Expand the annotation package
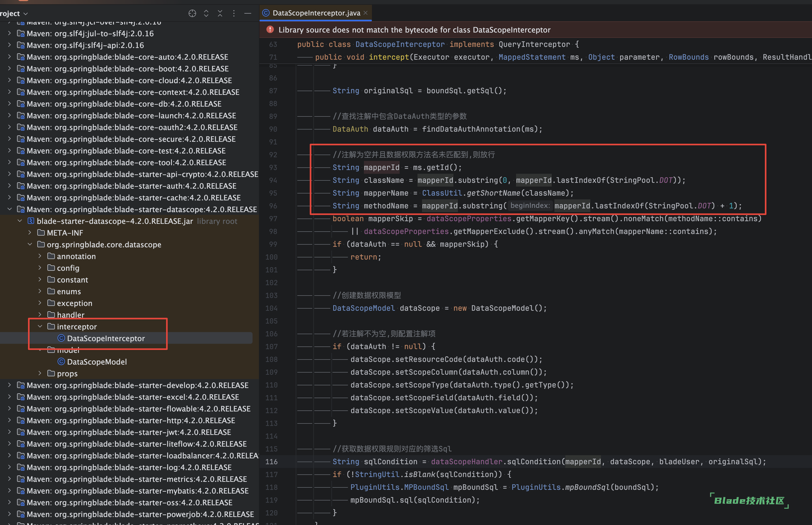The height and width of the screenshot is (525, 812). coord(40,256)
